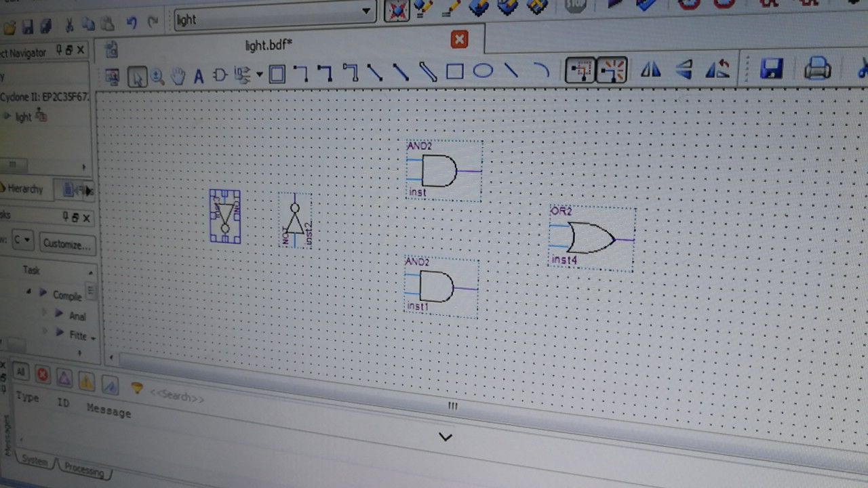Select the Orthogonal Conduit tool

(x=351, y=72)
